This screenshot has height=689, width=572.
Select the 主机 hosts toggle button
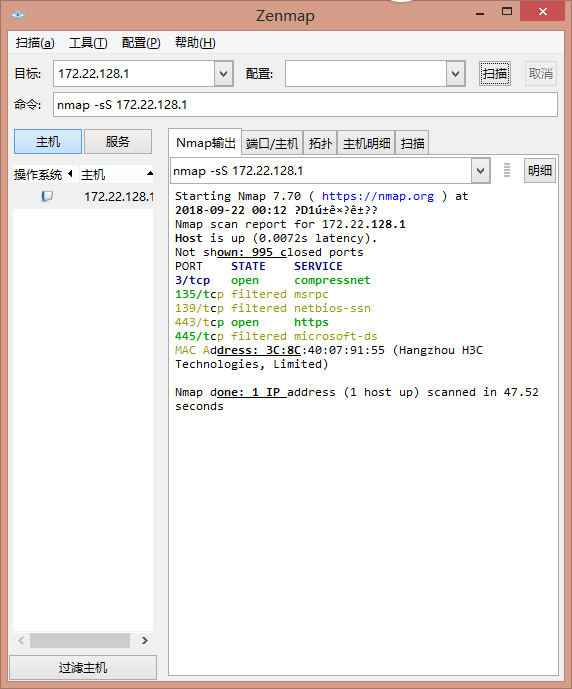click(x=48, y=141)
